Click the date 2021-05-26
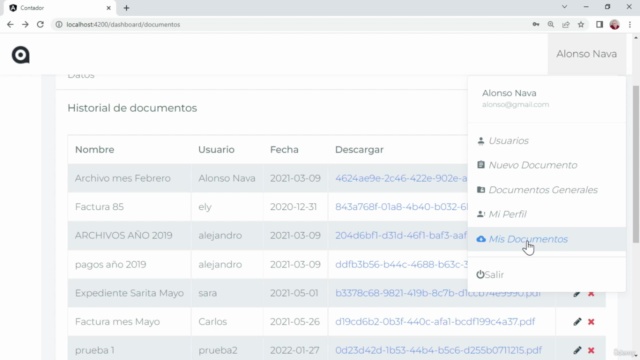Image resolution: width=640 pixels, height=360 pixels. (x=295, y=322)
